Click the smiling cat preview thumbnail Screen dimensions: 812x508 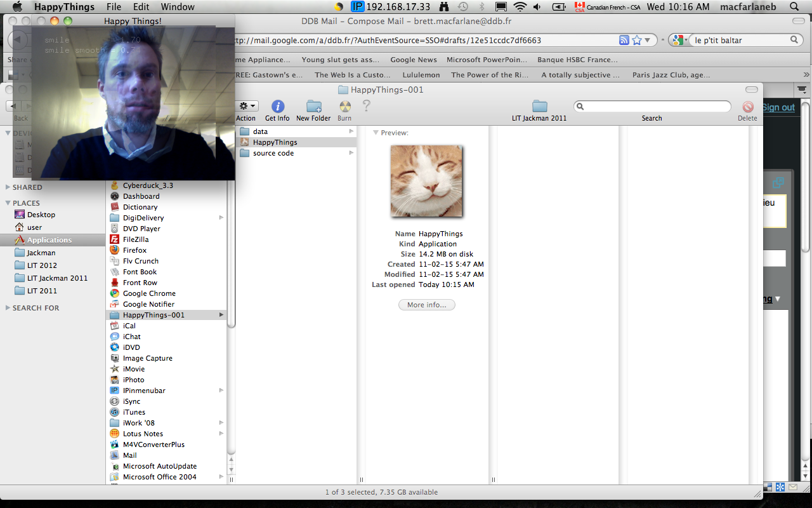click(x=426, y=181)
